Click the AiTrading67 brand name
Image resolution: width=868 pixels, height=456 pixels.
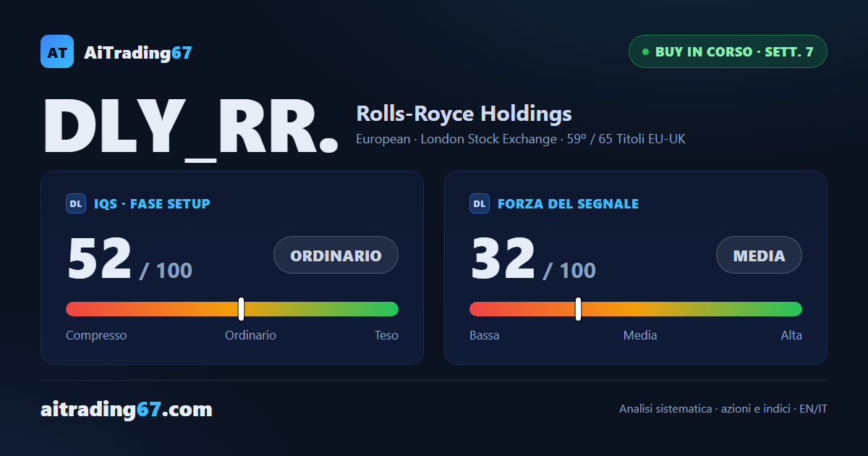pos(137,52)
